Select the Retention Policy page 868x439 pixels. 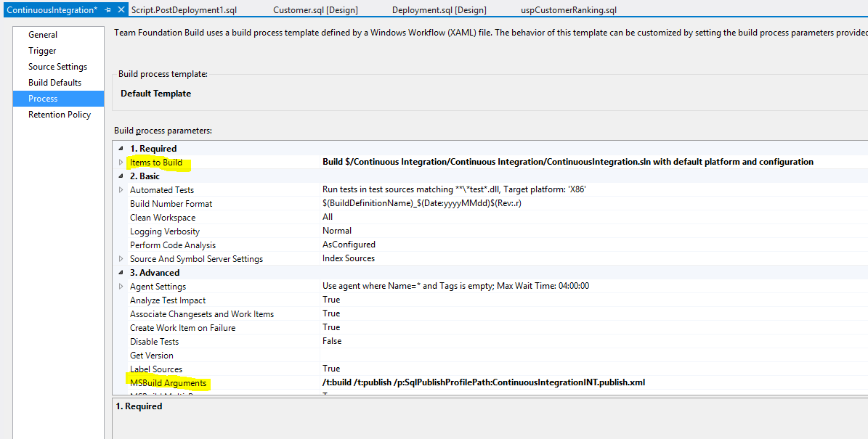[x=60, y=115]
